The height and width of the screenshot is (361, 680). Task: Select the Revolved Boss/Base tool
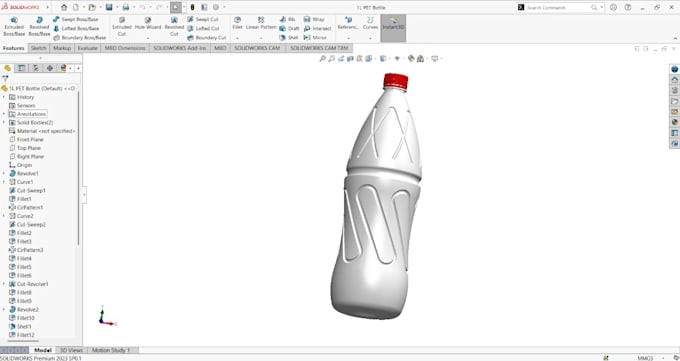[x=39, y=26]
